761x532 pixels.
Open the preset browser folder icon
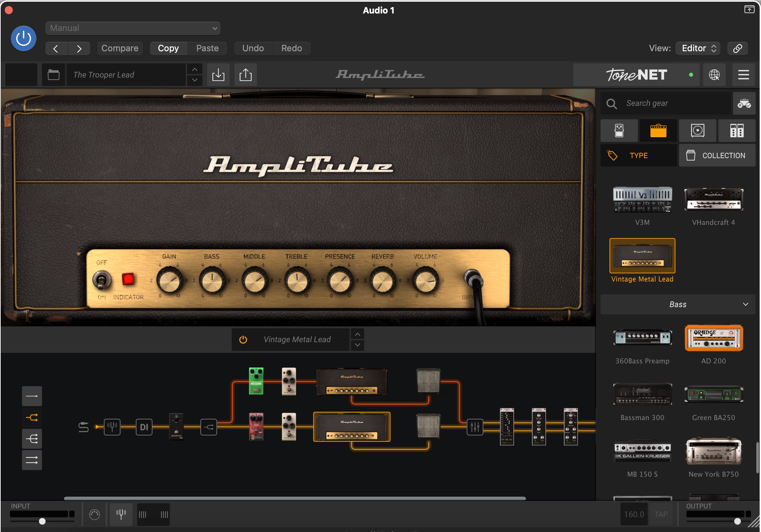tap(53, 75)
